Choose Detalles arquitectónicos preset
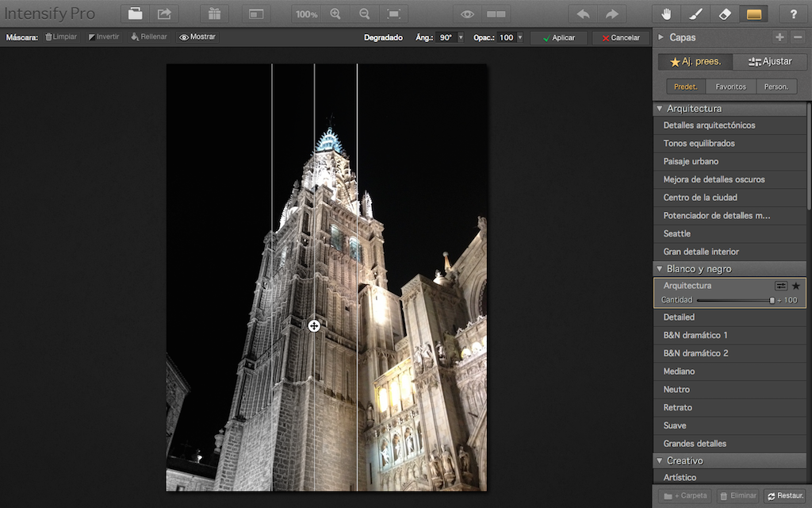The height and width of the screenshot is (508, 812). click(x=730, y=125)
